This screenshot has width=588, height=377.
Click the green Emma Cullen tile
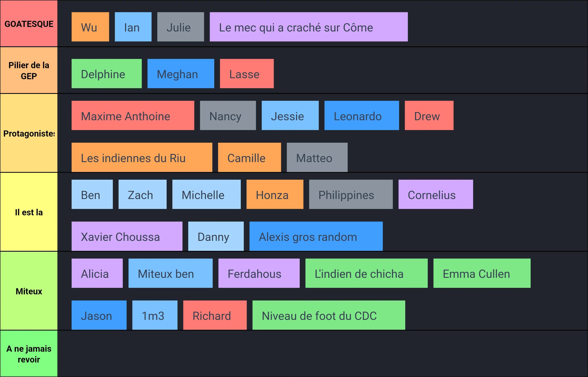click(482, 273)
